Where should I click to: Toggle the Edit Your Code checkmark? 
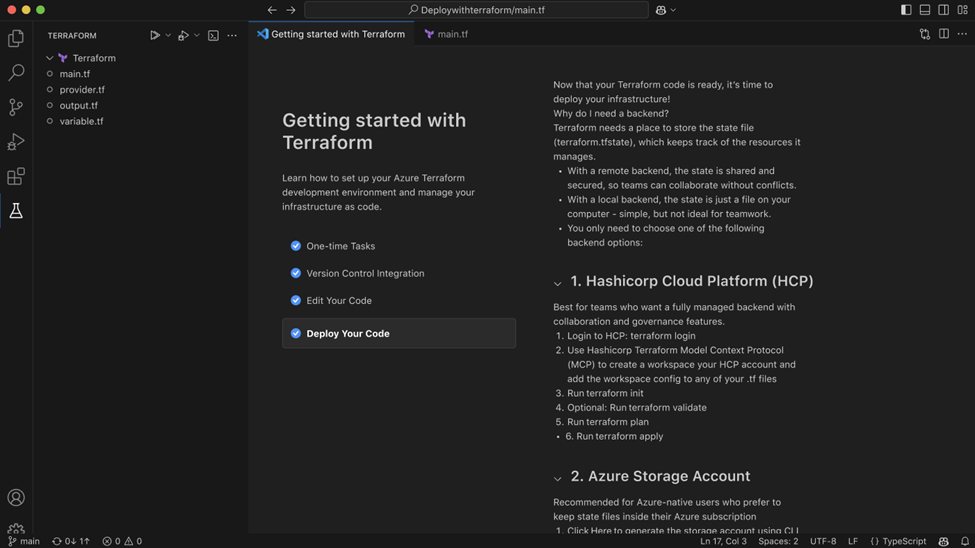(x=296, y=300)
